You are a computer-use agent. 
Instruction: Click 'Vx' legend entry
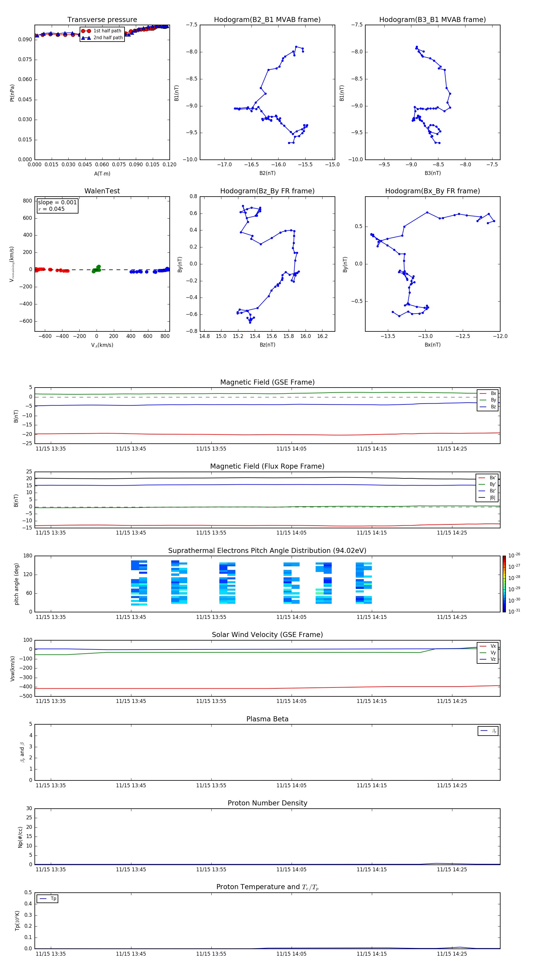point(488,646)
